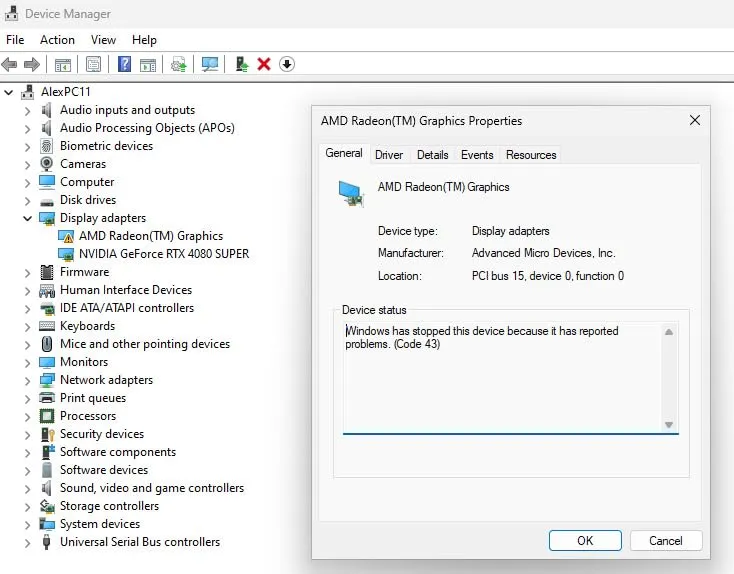Click Scan for hardware changes monitor icon
Screen dimensions: 734x574
point(210,64)
